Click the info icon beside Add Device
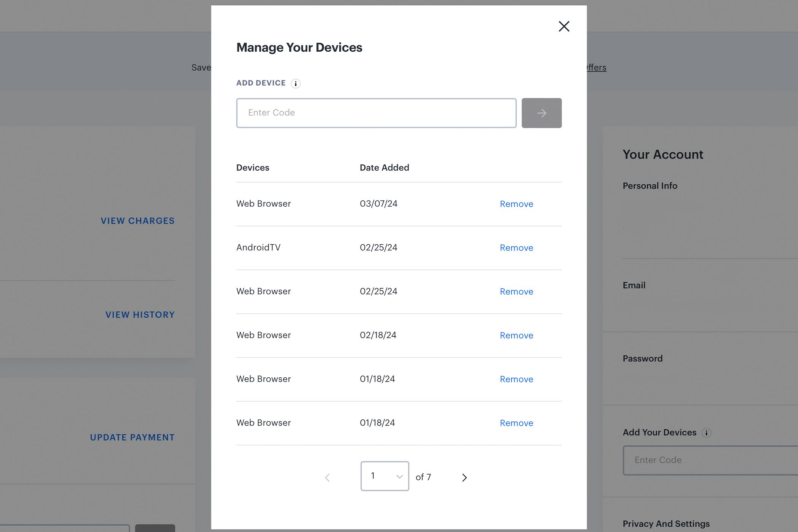The width and height of the screenshot is (798, 532). tap(296, 84)
